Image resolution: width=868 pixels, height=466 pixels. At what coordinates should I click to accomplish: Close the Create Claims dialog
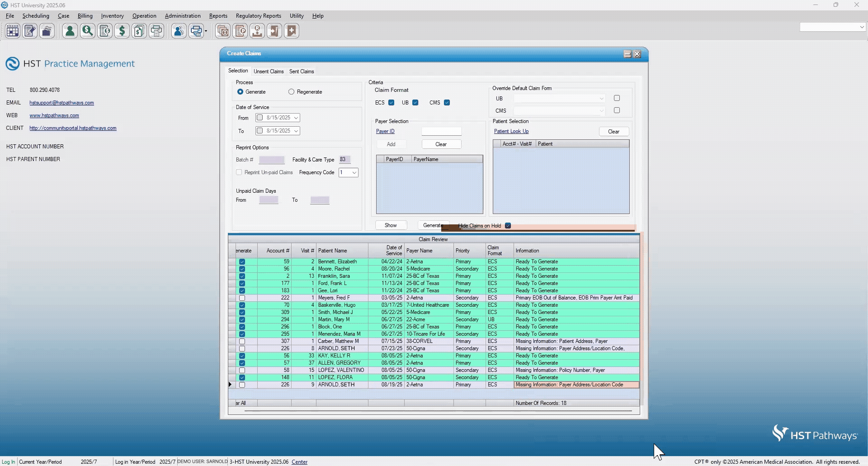(x=637, y=54)
